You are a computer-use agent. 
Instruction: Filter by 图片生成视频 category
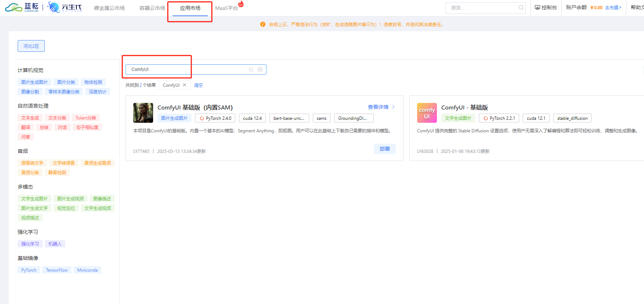click(x=70, y=199)
